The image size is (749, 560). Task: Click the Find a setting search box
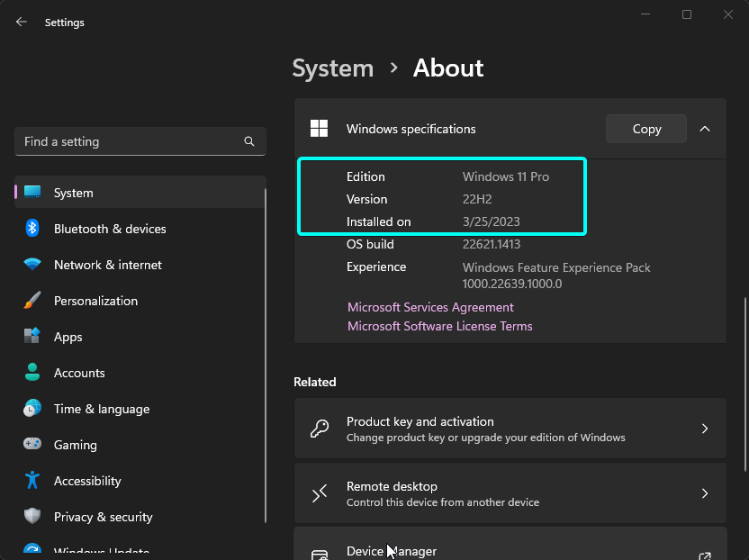(x=140, y=141)
